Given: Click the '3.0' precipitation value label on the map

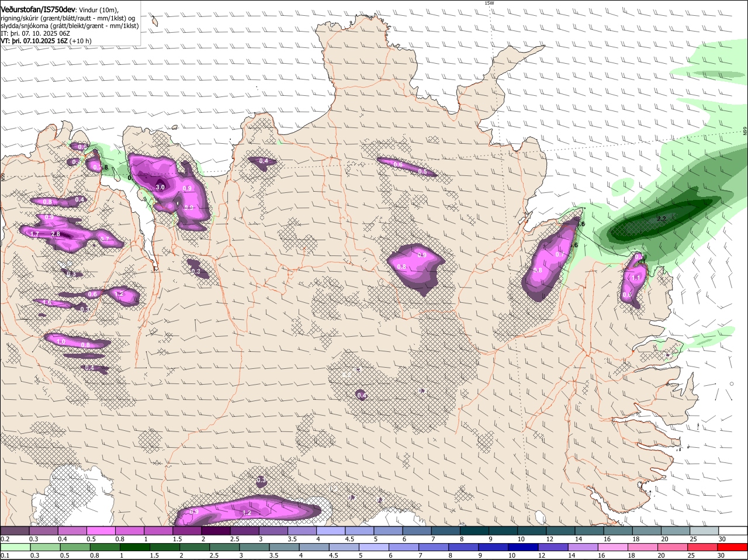Looking at the screenshot, I should pos(160,187).
